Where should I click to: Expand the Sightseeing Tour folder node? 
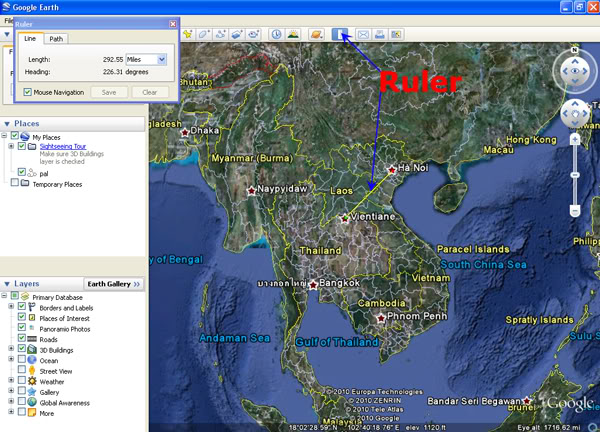point(11,146)
